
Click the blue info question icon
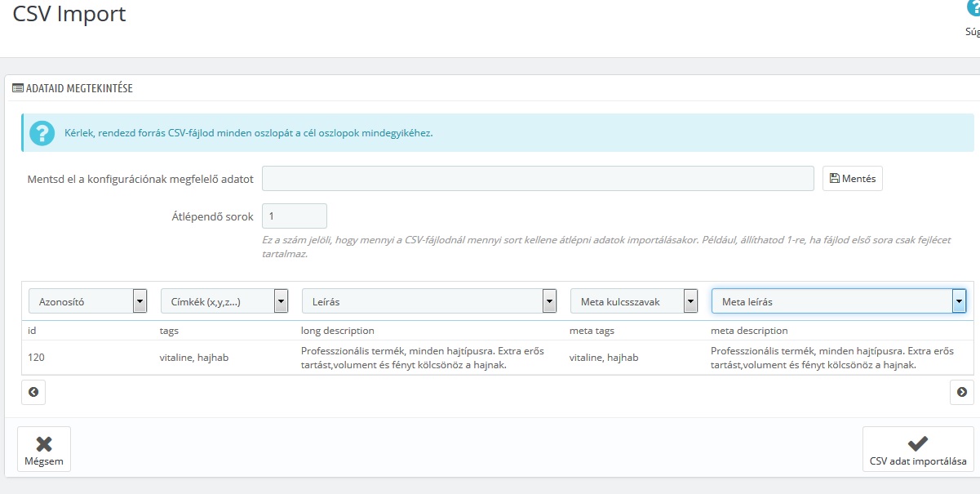(x=42, y=133)
